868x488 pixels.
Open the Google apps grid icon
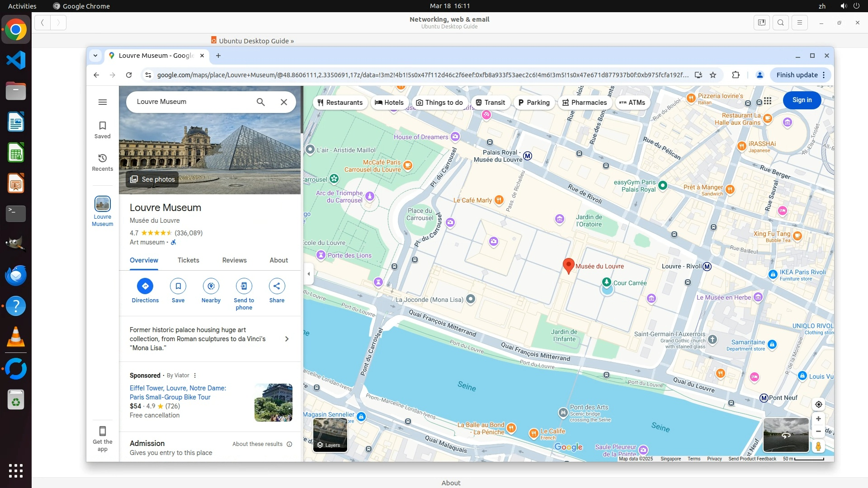click(768, 100)
